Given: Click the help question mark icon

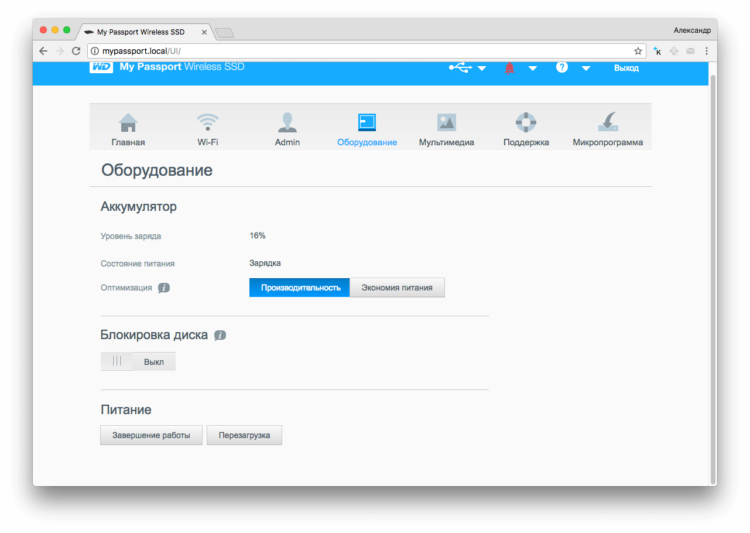Looking at the screenshot, I should click(x=562, y=67).
